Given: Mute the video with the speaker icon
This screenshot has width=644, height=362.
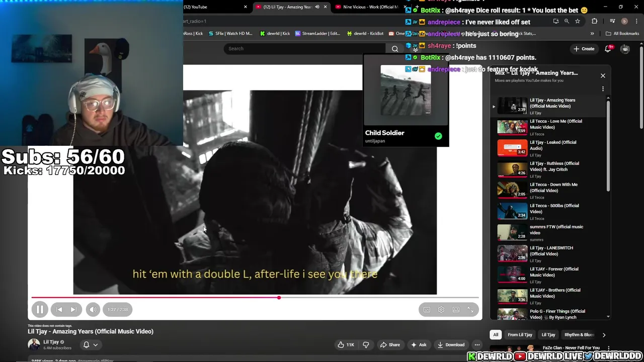Looking at the screenshot, I should pos(93,310).
